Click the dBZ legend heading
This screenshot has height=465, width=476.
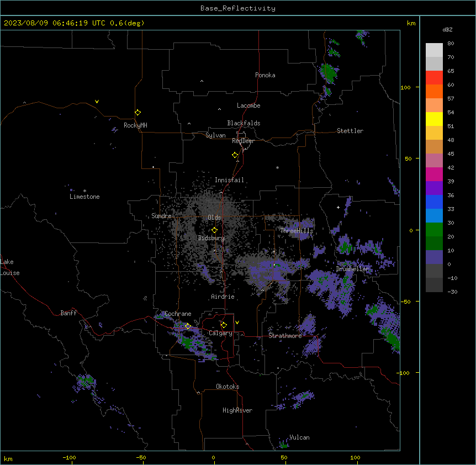(x=447, y=30)
